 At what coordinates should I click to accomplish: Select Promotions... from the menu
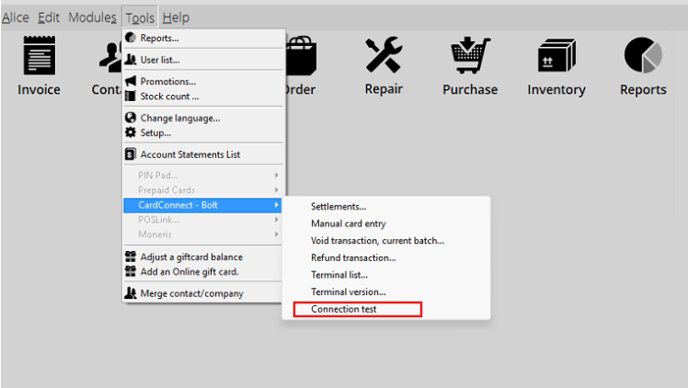(168, 81)
